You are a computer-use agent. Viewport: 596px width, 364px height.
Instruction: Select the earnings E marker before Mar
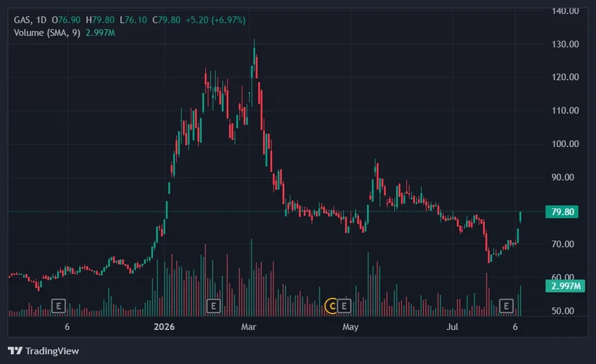[213, 306]
